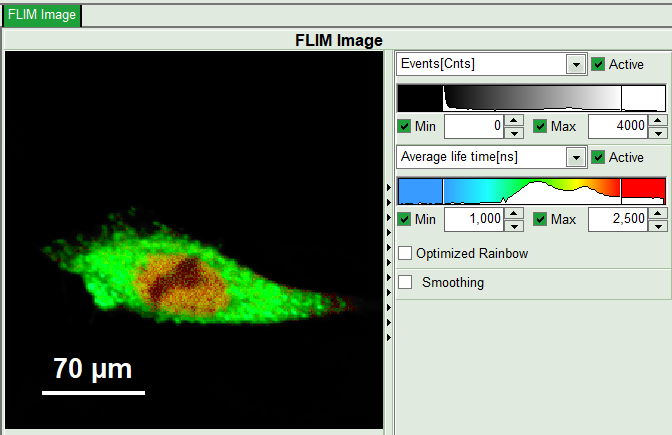The height and width of the screenshot is (435, 672).
Task: Switch to the FLIM Image tab
Action: coord(42,15)
